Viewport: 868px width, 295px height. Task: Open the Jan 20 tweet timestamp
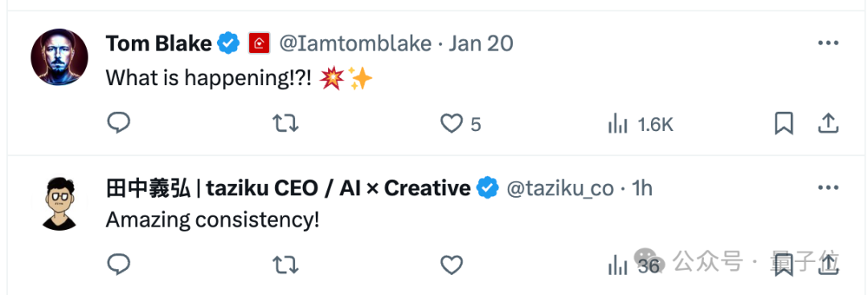click(481, 43)
